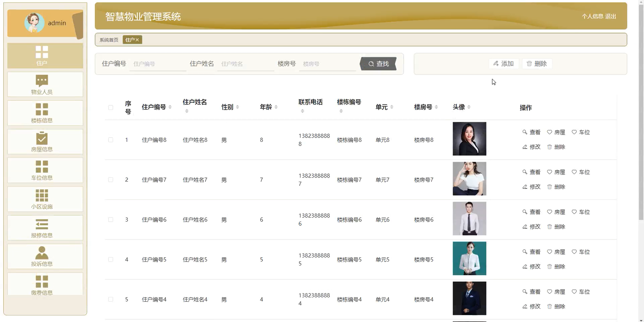
Task: Sort table by 年龄 column arrows
Action: (x=276, y=107)
